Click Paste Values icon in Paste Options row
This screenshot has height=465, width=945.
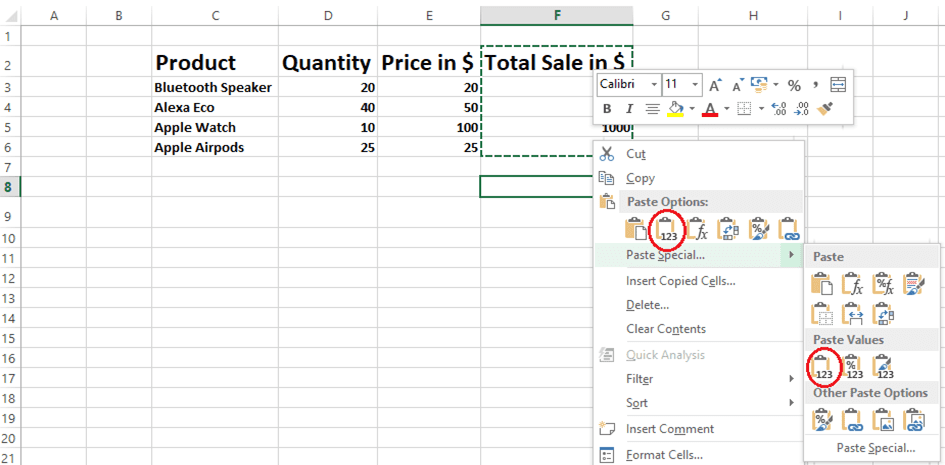pyautogui.click(x=667, y=229)
